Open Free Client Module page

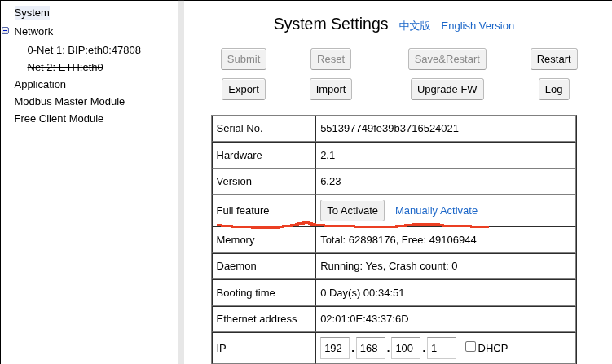(x=59, y=118)
